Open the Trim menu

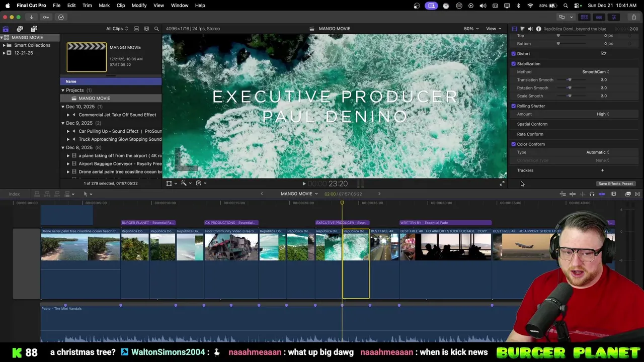tap(87, 6)
